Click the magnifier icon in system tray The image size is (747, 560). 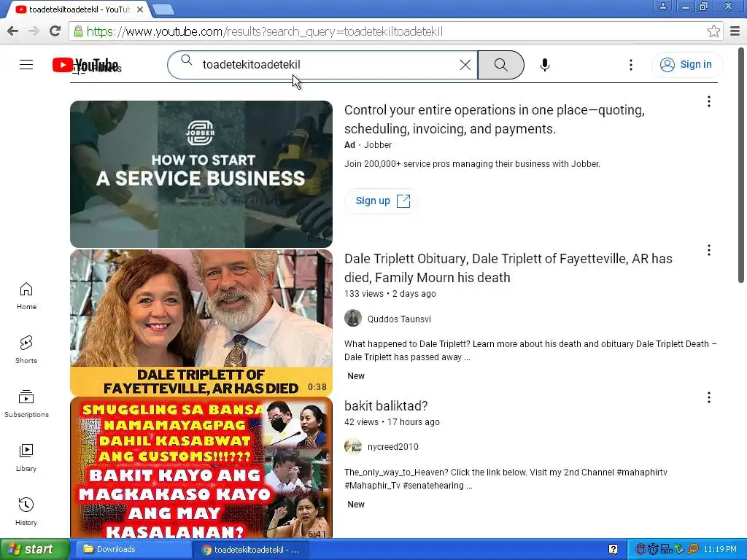click(693, 549)
